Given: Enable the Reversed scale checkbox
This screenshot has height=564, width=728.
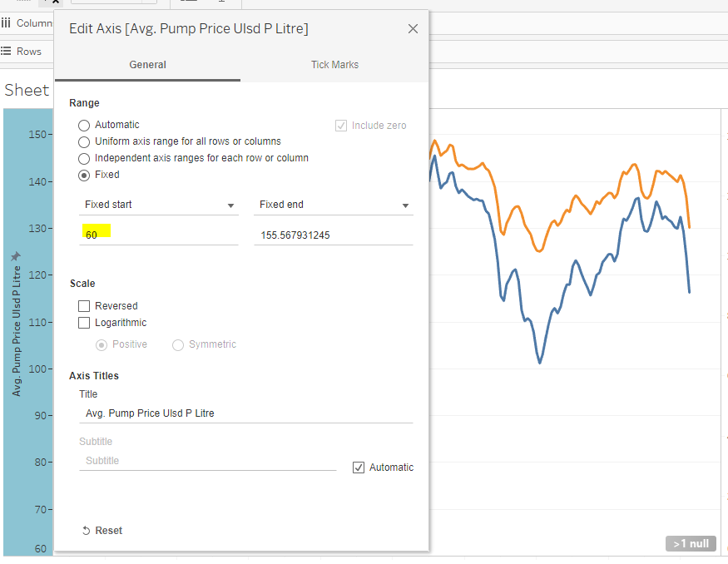Looking at the screenshot, I should click(x=84, y=306).
